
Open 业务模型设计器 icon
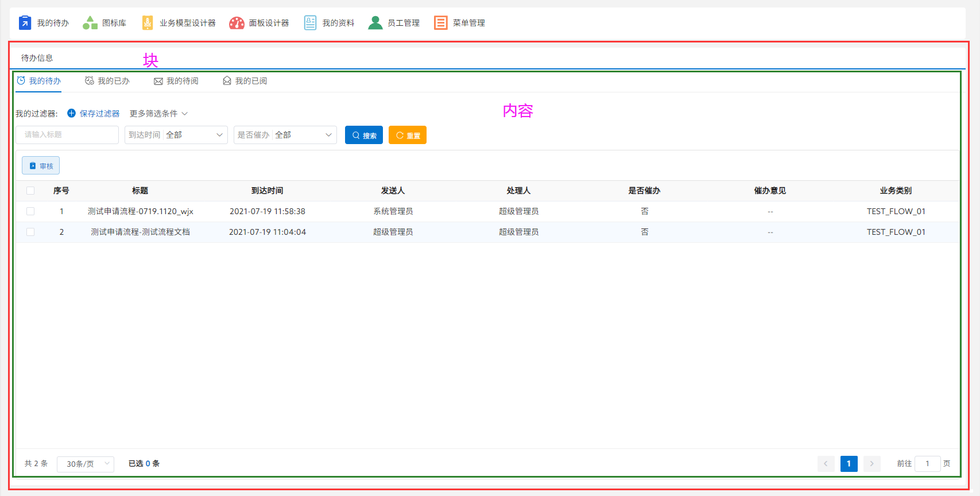[x=148, y=23]
